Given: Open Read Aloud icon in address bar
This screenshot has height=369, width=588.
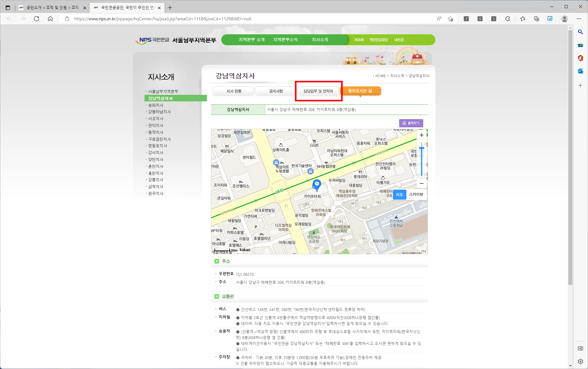Looking at the screenshot, I should 439,19.
